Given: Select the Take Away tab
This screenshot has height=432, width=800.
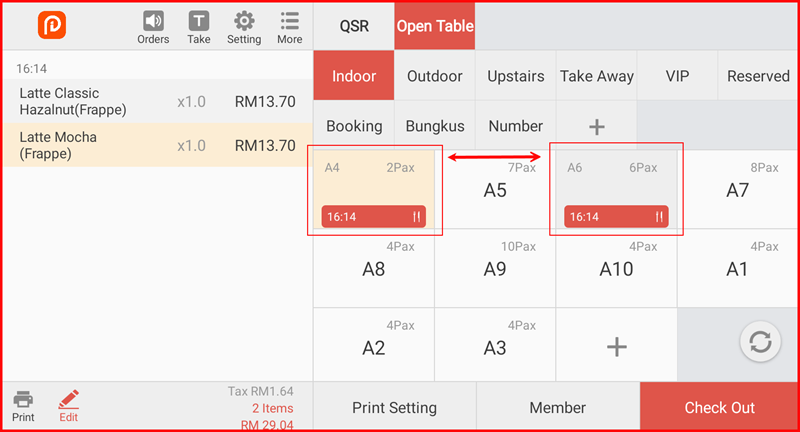Looking at the screenshot, I should [596, 75].
